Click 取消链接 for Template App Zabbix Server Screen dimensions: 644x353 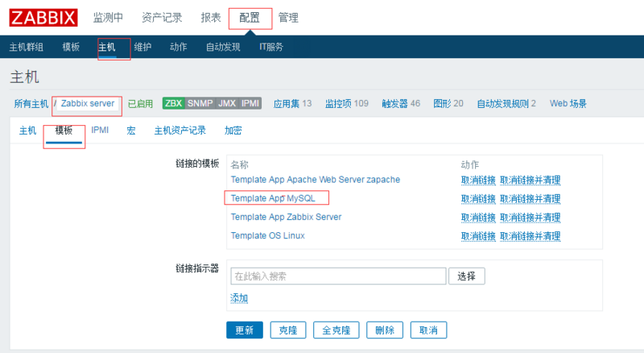click(478, 218)
